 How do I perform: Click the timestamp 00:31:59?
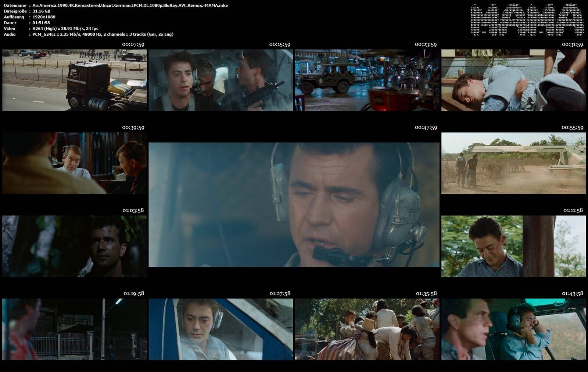tap(573, 44)
